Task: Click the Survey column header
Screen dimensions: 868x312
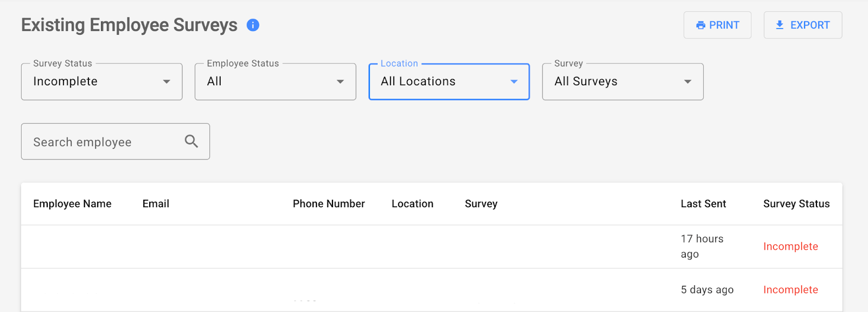Action: point(481,204)
